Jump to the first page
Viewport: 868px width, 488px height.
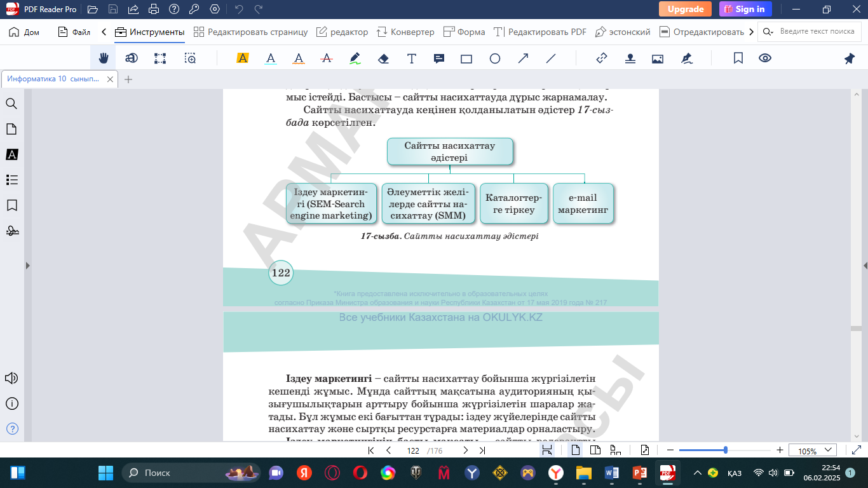tap(371, 451)
